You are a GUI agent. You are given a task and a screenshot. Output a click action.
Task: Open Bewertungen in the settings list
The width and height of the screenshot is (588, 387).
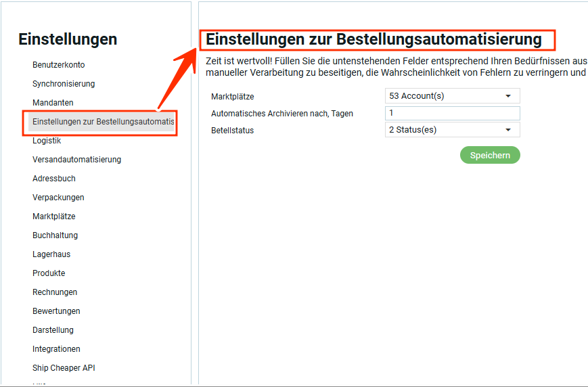[x=56, y=311]
